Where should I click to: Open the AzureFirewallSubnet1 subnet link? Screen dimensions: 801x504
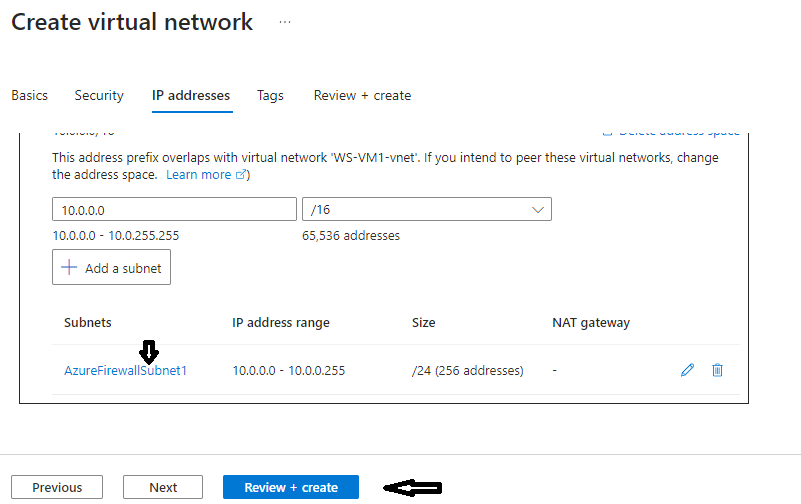point(125,371)
